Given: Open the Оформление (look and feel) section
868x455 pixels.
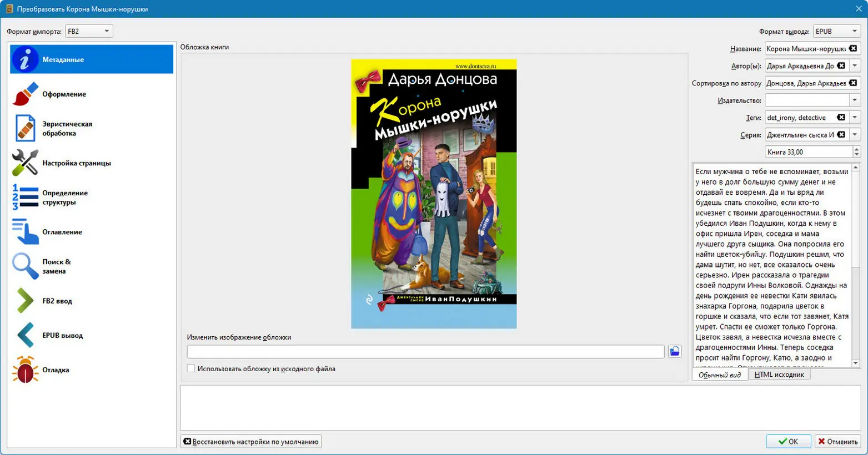Looking at the screenshot, I should (x=92, y=94).
